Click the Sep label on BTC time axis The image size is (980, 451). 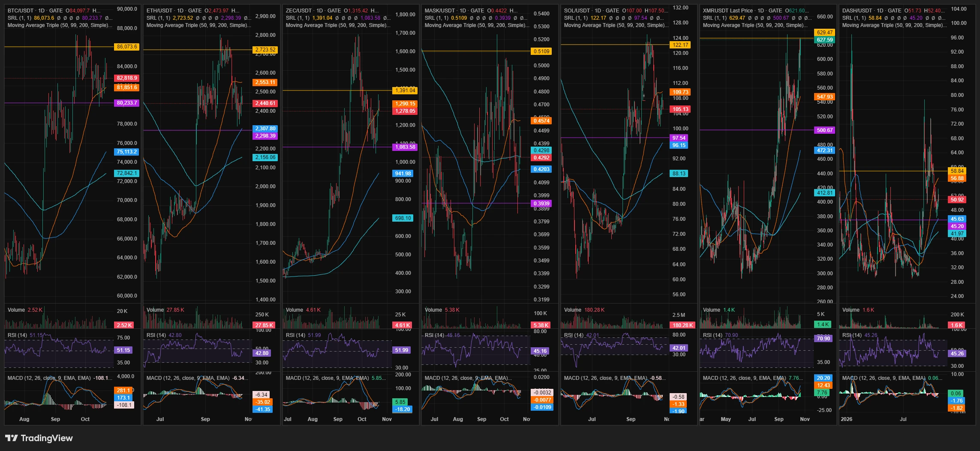(x=55, y=419)
